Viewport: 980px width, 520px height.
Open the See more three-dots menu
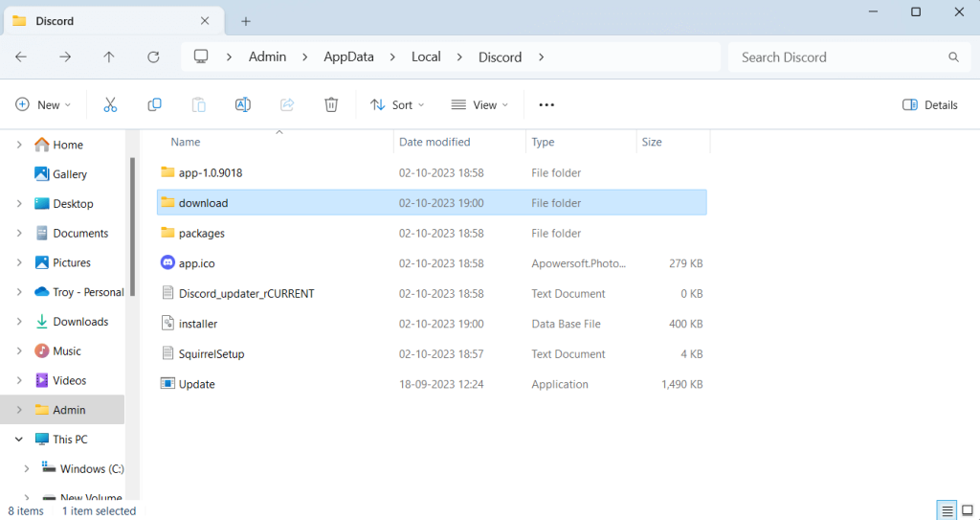click(x=546, y=105)
